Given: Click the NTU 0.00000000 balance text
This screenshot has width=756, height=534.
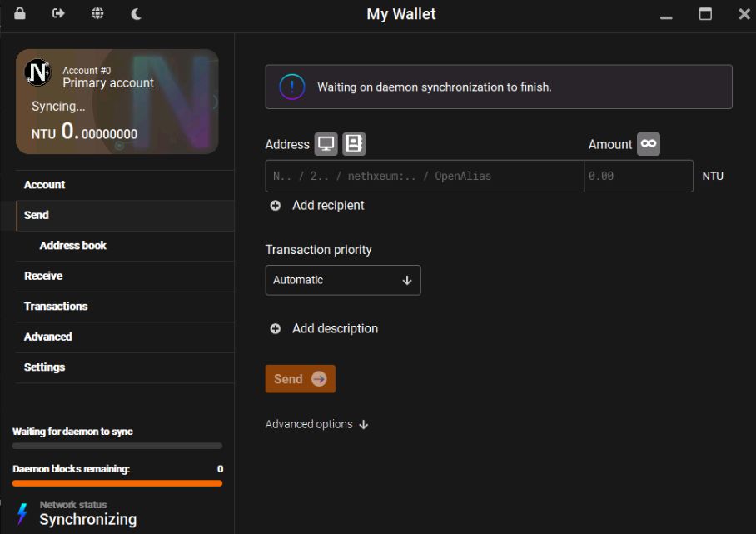Looking at the screenshot, I should [x=84, y=132].
